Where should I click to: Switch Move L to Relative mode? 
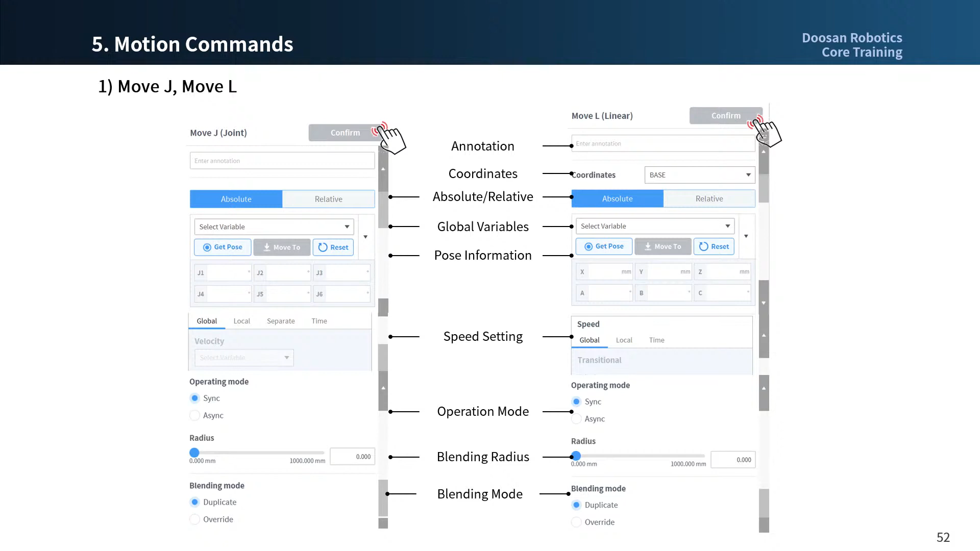tap(709, 198)
